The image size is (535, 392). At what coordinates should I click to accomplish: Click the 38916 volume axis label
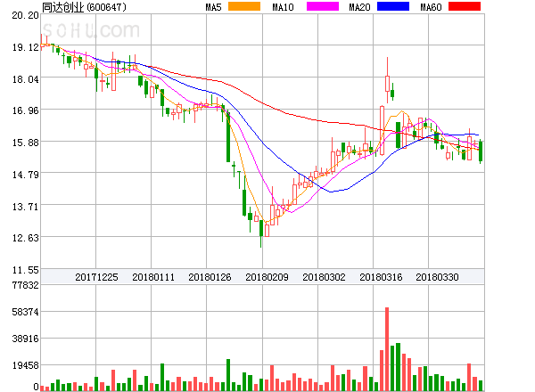pos(25,339)
